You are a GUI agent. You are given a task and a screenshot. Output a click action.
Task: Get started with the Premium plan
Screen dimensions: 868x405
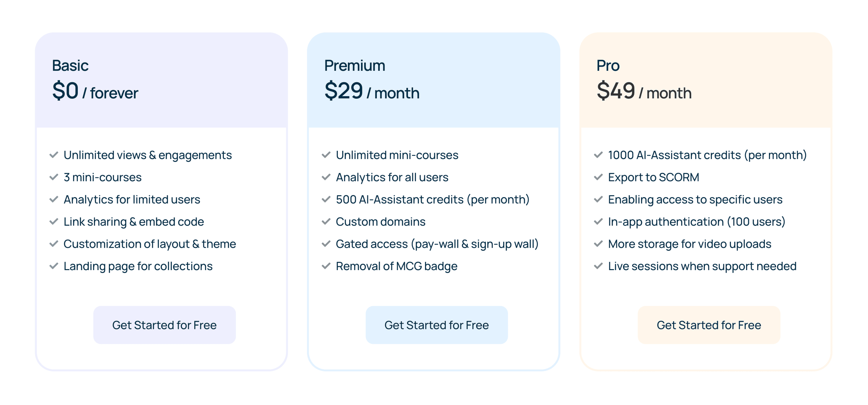tap(437, 325)
